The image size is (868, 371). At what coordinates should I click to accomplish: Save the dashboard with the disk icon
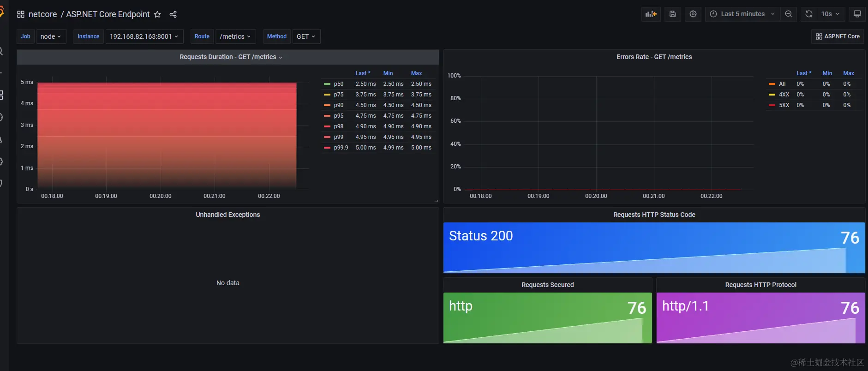pyautogui.click(x=673, y=14)
